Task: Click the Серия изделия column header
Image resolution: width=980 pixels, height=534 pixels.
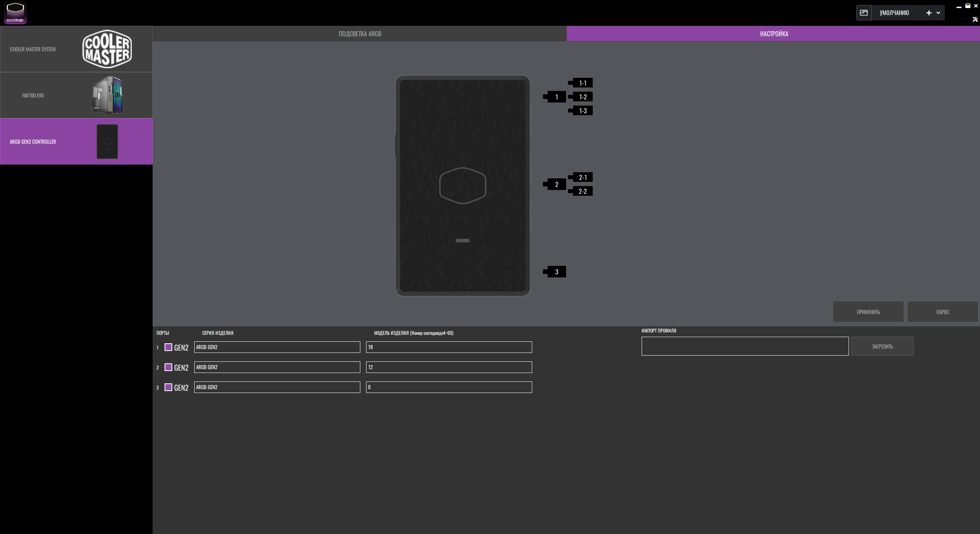Action: (218, 333)
